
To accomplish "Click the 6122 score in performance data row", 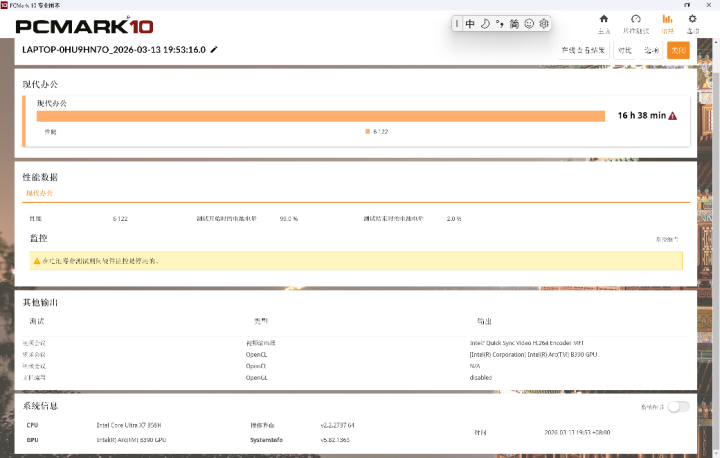I will 120,219.
